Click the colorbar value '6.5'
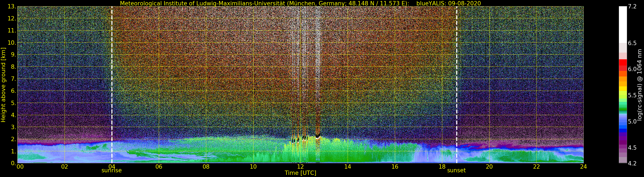The height and width of the screenshot is (177, 644). click(x=632, y=43)
